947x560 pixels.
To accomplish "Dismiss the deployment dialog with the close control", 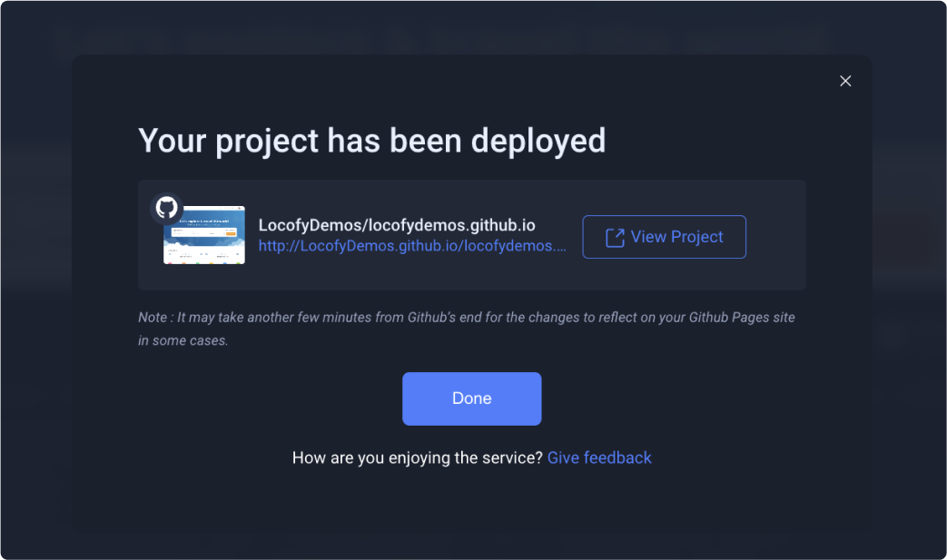I will (x=845, y=81).
